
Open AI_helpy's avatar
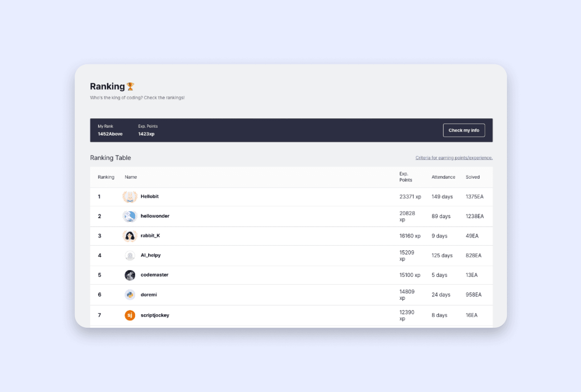[x=130, y=256]
